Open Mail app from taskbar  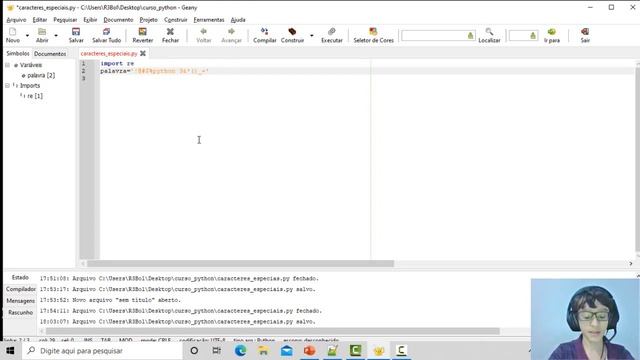coord(287,351)
